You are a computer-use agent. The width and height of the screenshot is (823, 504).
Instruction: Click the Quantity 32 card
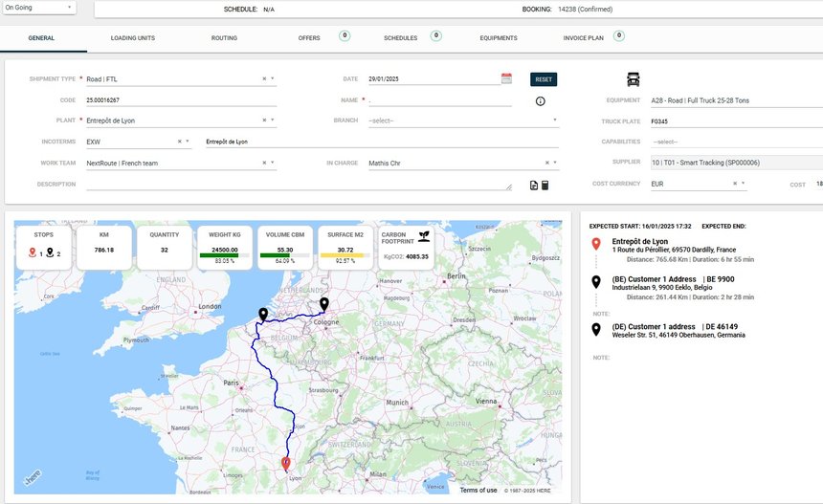165,248
